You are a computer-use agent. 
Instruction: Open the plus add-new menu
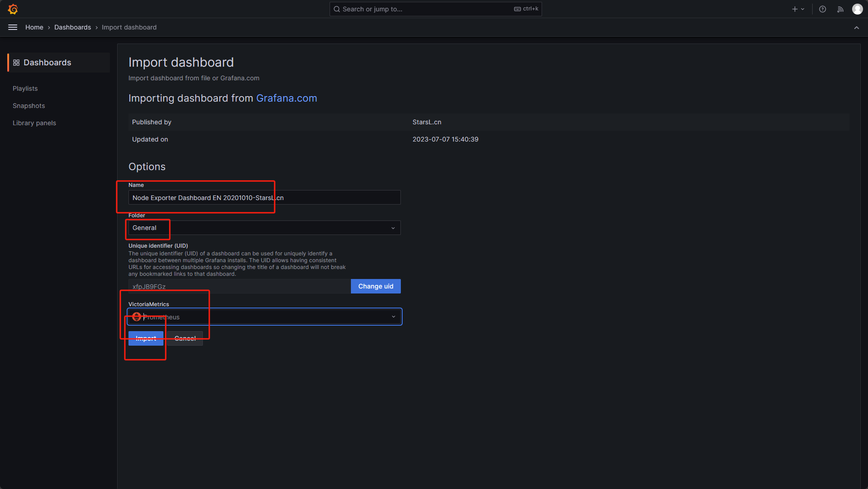pos(798,9)
